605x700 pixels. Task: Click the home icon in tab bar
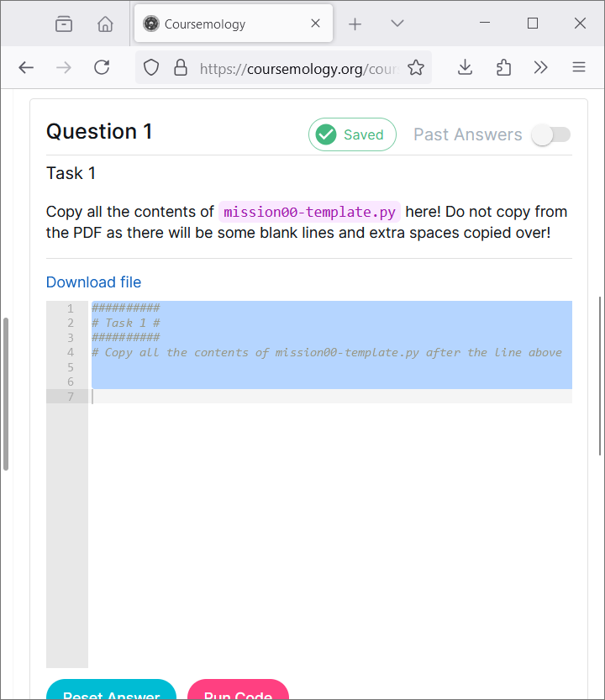coord(105,24)
